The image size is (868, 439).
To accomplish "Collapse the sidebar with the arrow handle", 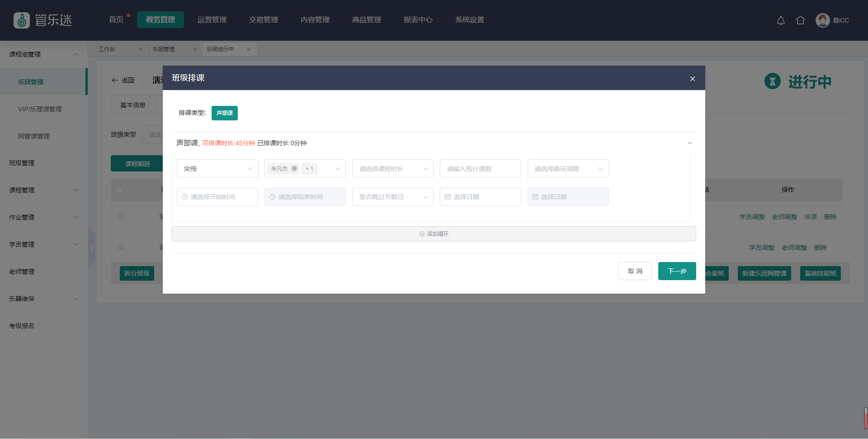I will [92, 248].
